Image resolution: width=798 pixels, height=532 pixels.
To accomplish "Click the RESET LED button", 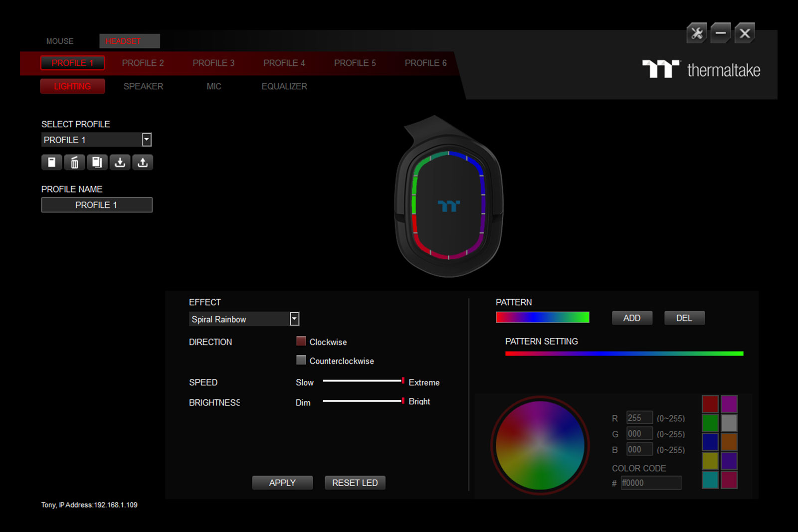I will point(355,483).
